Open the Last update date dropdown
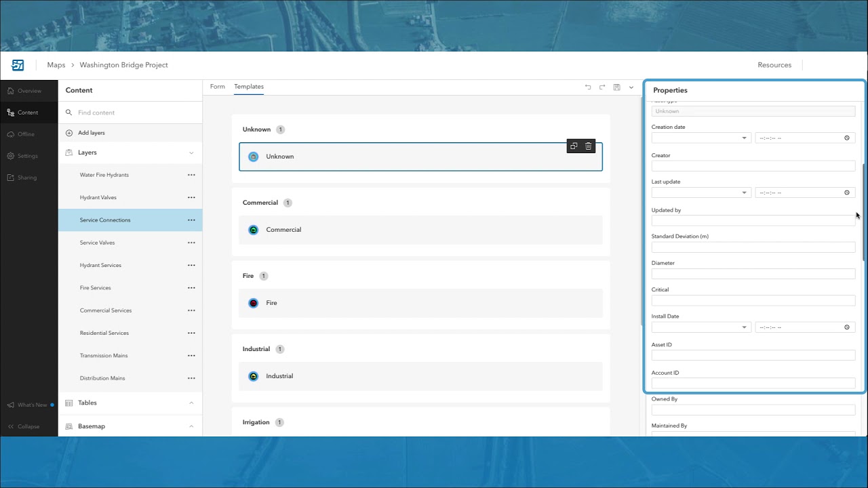Screen dimensions: 868x488 (x=701, y=192)
